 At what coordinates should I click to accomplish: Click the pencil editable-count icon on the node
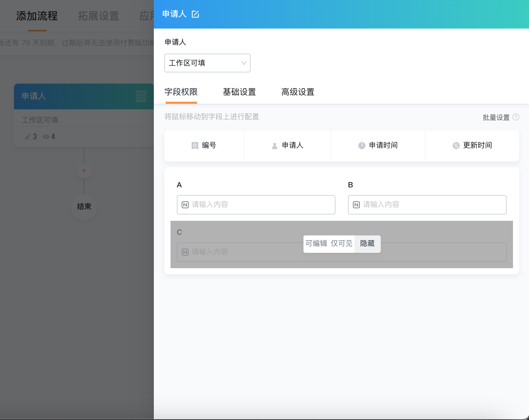pyautogui.click(x=28, y=137)
